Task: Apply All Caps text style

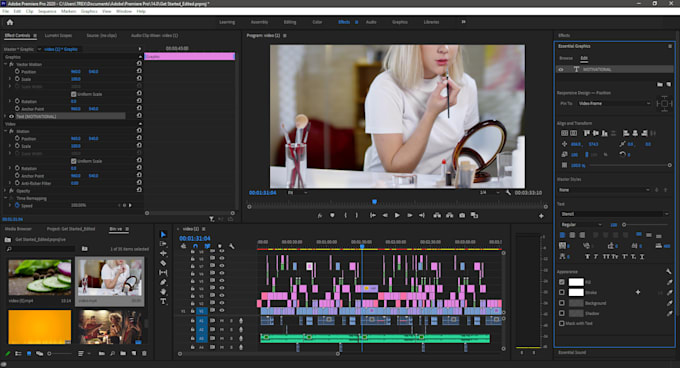Action: pos(606,257)
